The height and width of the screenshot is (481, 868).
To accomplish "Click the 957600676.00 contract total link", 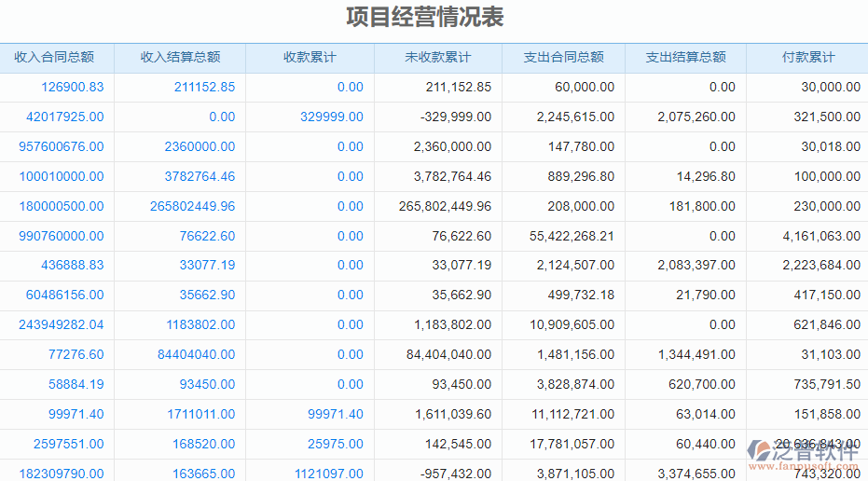I will pyautogui.click(x=62, y=146).
